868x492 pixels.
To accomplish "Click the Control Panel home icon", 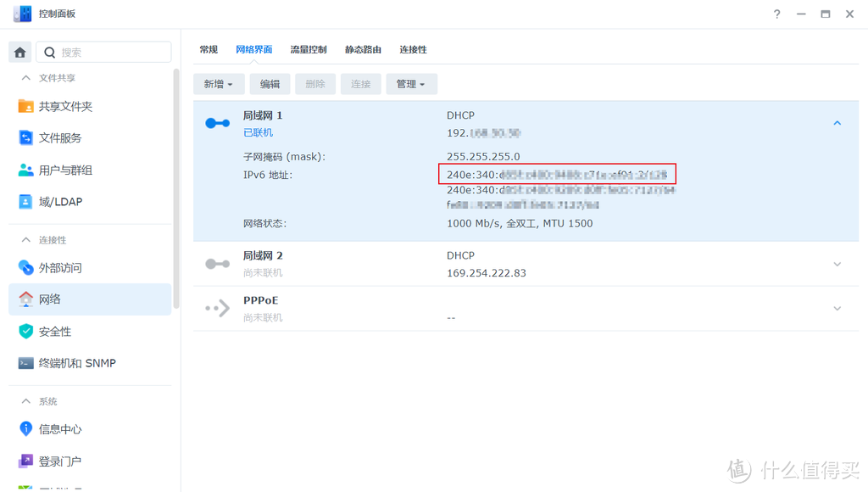I will pyautogui.click(x=19, y=52).
